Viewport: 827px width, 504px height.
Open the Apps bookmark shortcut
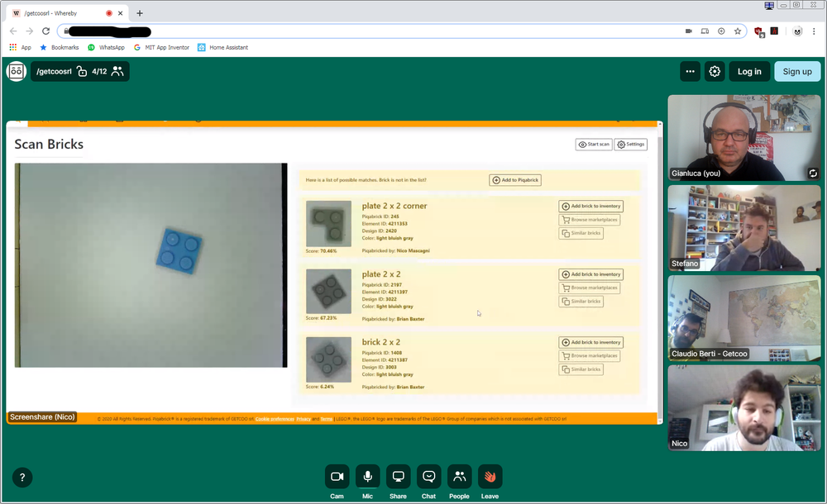pos(20,47)
